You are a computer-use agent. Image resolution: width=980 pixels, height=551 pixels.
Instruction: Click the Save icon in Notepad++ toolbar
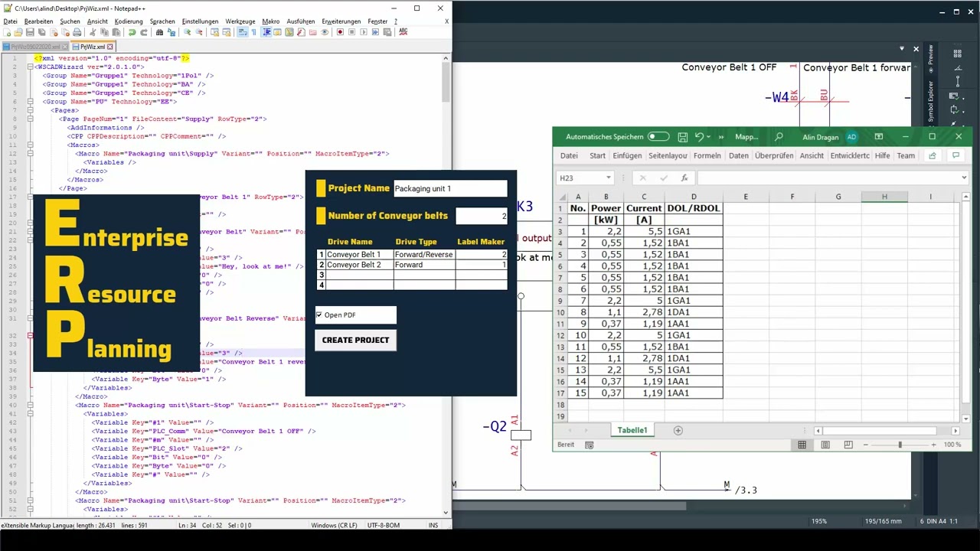(x=30, y=32)
